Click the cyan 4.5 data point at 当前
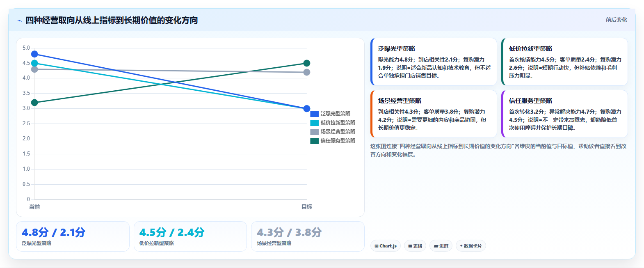The width and height of the screenshot is (644, 268). click(x=34, y=63)
